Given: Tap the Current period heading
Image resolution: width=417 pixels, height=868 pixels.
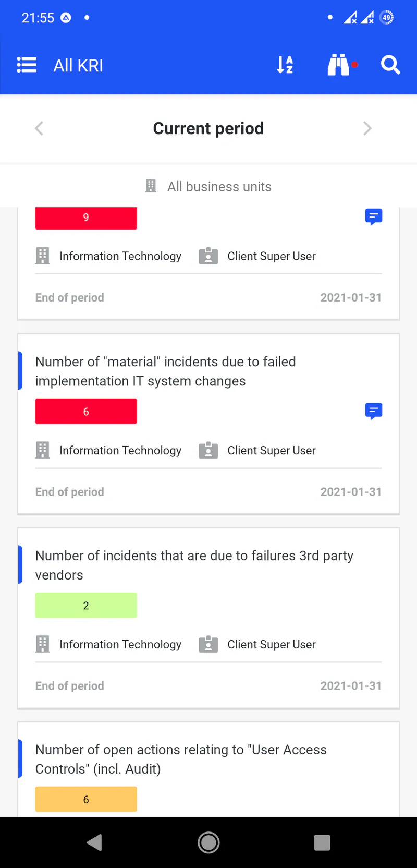Looking at the screenshot, I should (x=208, y=128).
